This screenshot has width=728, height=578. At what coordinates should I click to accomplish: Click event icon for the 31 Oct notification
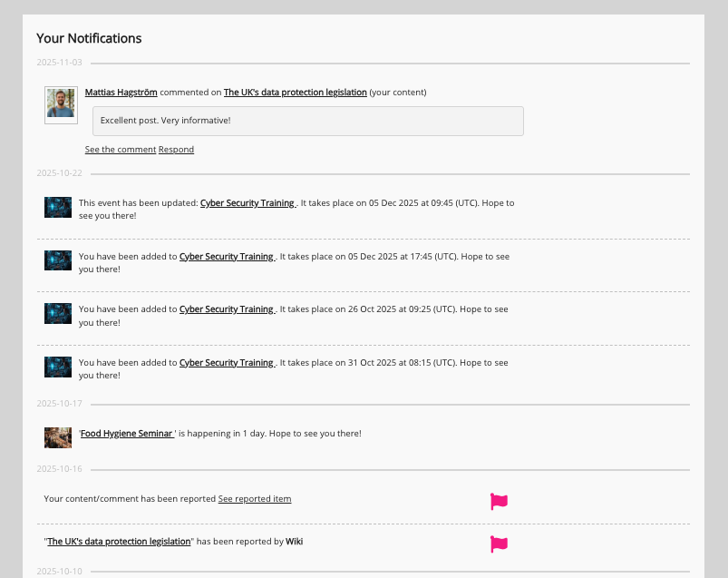tap(58, 367)
